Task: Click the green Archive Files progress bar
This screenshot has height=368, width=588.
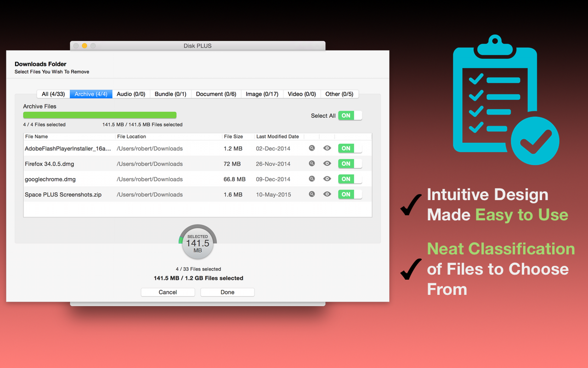Action: 100,115
